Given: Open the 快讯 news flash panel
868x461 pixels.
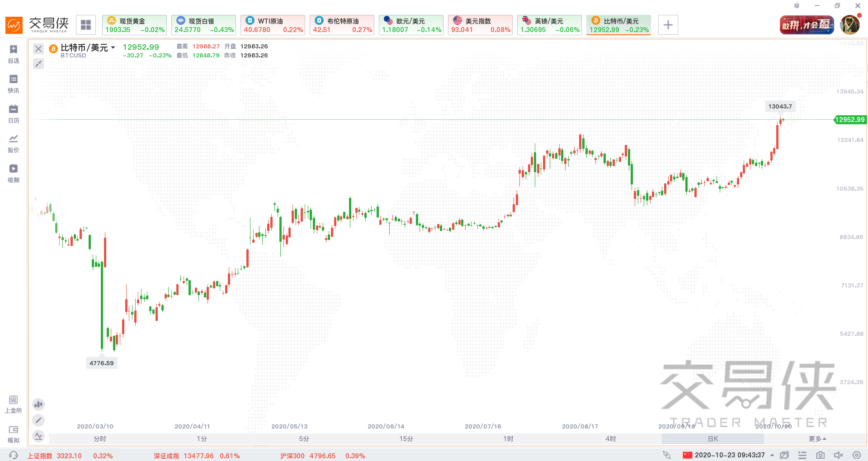Looking at the screenshot, I should click(14, 84).
